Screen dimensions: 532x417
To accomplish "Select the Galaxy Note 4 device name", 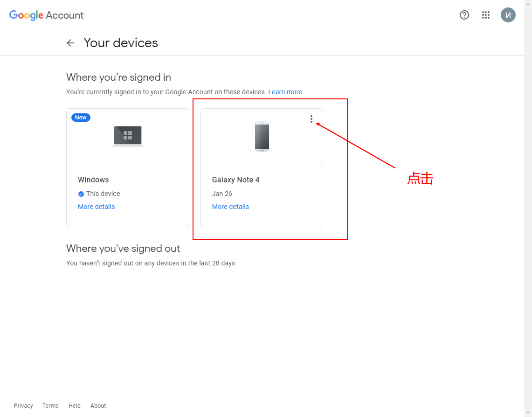I will (x=236, y=180).
